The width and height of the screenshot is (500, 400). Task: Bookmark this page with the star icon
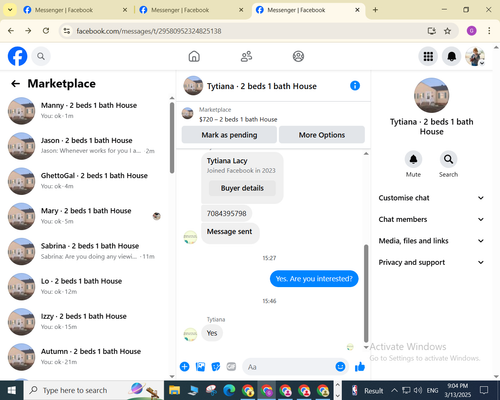[447, 31]
